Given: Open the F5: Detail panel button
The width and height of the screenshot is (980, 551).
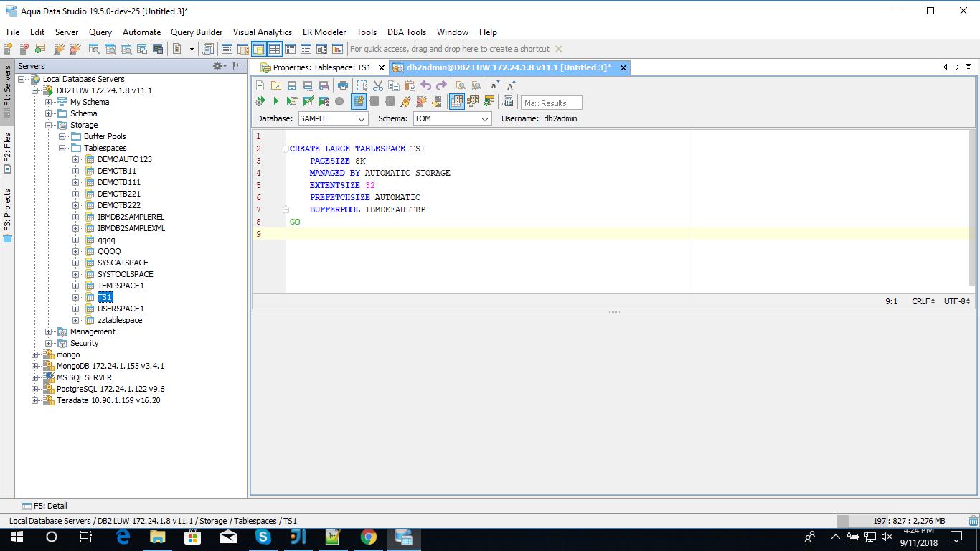Looking at the screenshot, I should coord(44,506).
